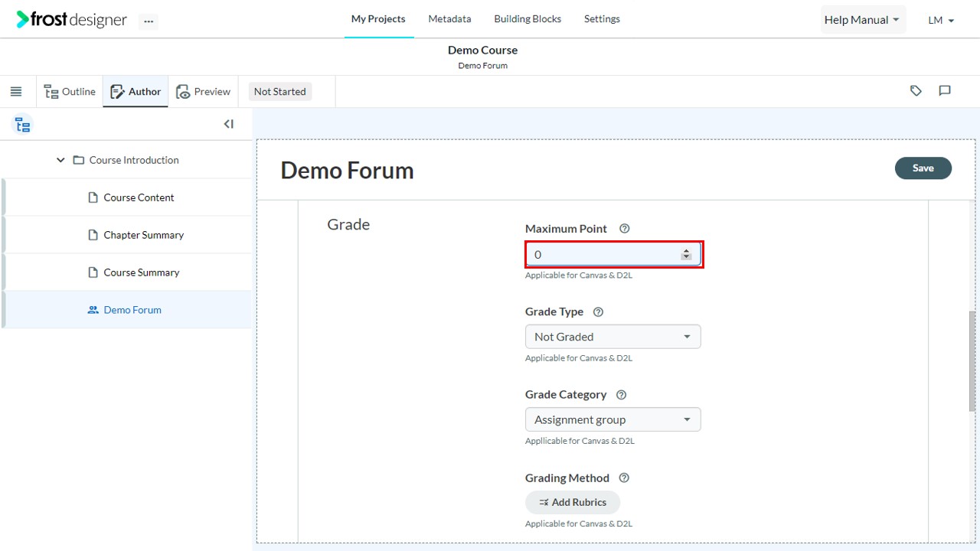The width and height of the screenshot is (980, 551).
Task: Open the hamburger menu icon
Action: click(16, 92)
